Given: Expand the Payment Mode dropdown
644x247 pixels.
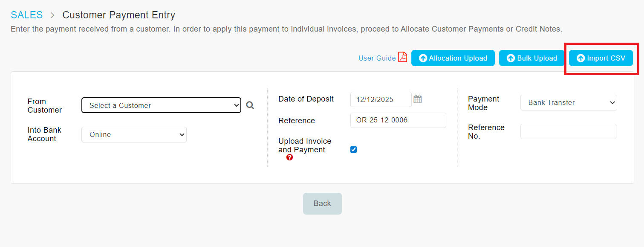Looking at the screenshot, I should (569, 102).
